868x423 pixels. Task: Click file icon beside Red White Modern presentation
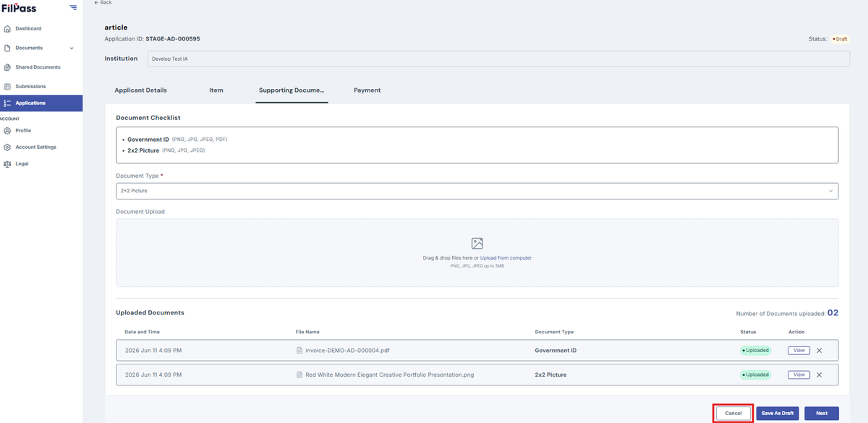pyautogui.click(x=299, y=375)
